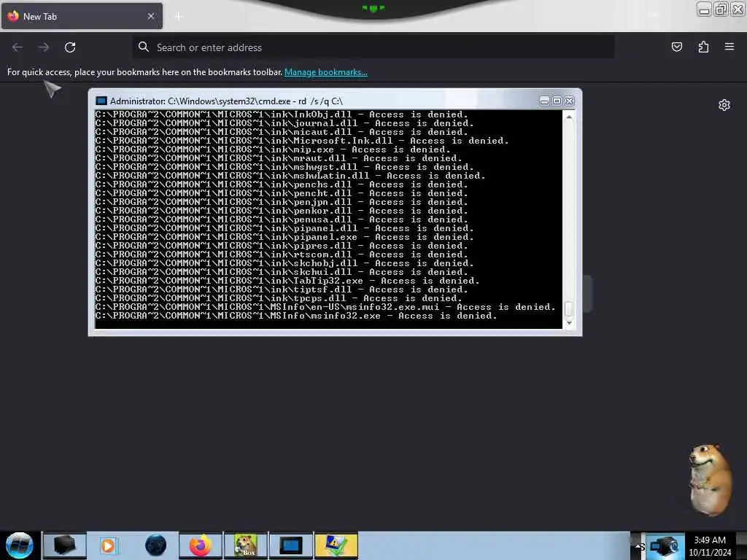The width and height of the screenshot is (747, 560).
Task: Reload the page with the refresh icon
Action: [x=70, y=47]
